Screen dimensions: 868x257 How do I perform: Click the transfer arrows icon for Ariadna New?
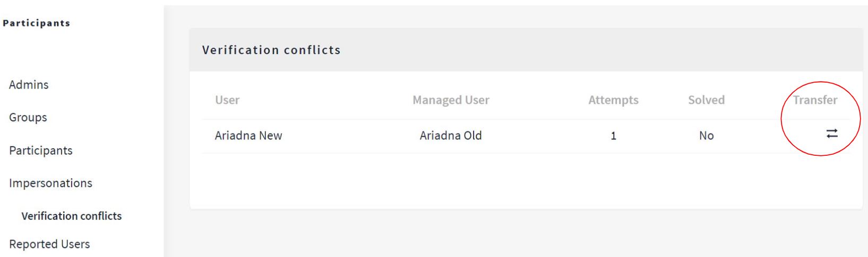(x=832, y=134)
